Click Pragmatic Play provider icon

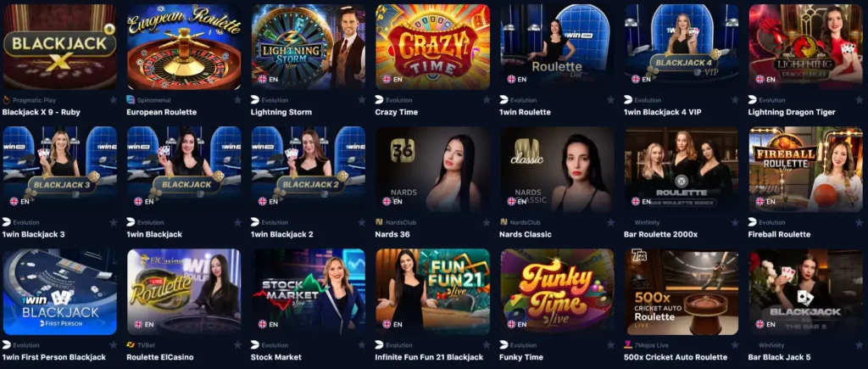(x=7, y=100)
